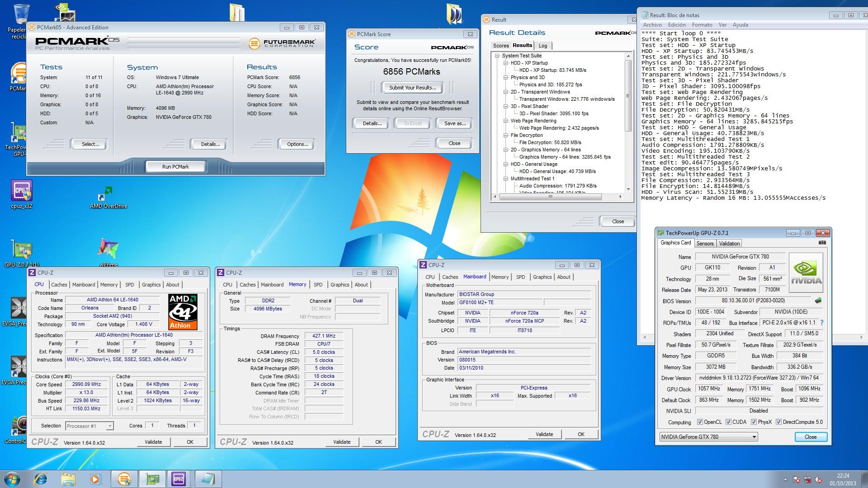Click the Futuremark Corporation logo
868x488 pixels.
click(282, 43)
